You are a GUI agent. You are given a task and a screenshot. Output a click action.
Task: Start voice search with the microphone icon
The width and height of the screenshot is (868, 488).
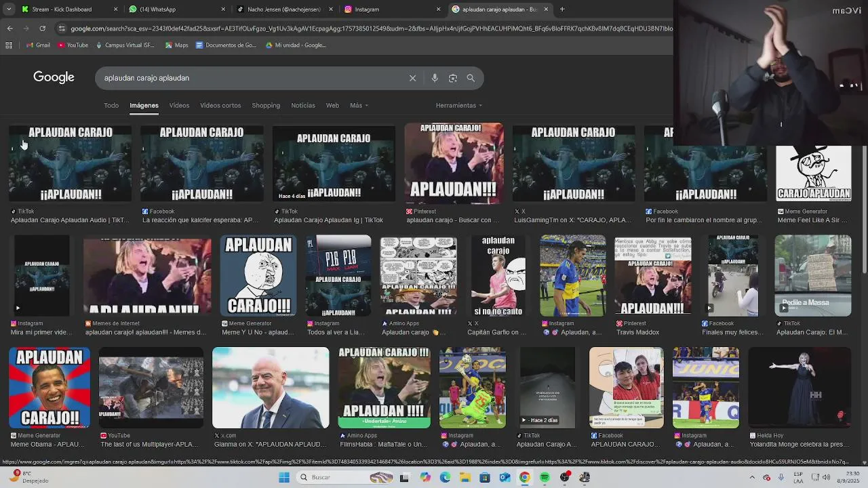(x=435, y=78)
